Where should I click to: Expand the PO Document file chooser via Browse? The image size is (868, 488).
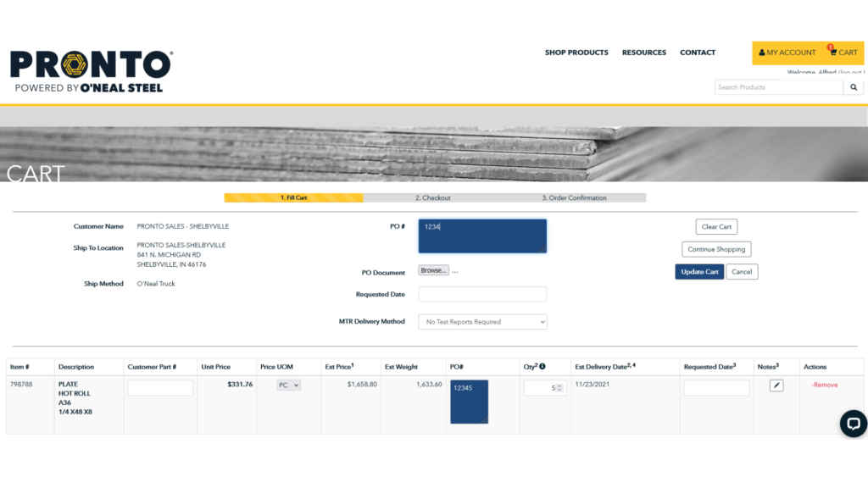pyautogui.click(x=432, y=269)
